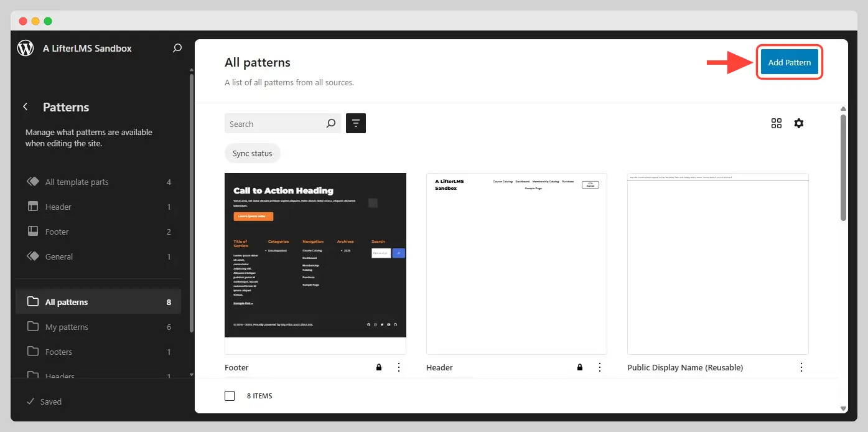Viewport: 868px width, 432px height.
Task: Click the lock icon on the Footer pattern
Action: click(378, 367)
